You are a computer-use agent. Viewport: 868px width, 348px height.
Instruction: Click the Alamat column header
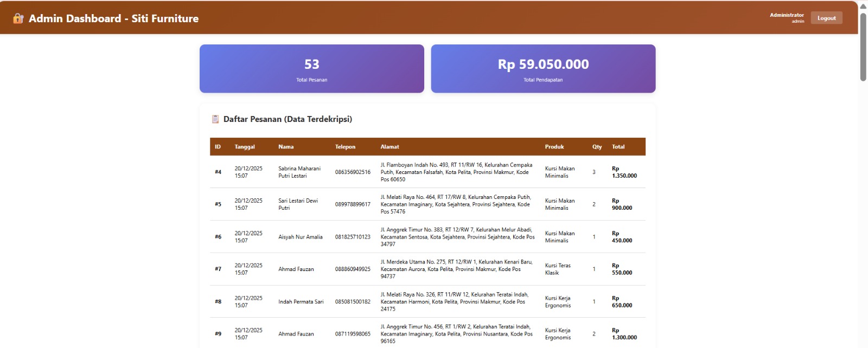point(390,147)
